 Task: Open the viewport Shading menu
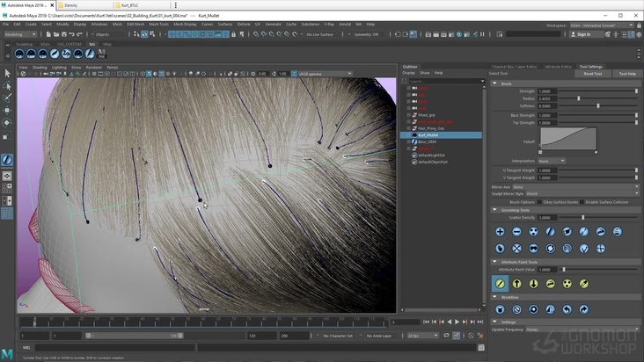pyautogui.click(x=40, y=68)
